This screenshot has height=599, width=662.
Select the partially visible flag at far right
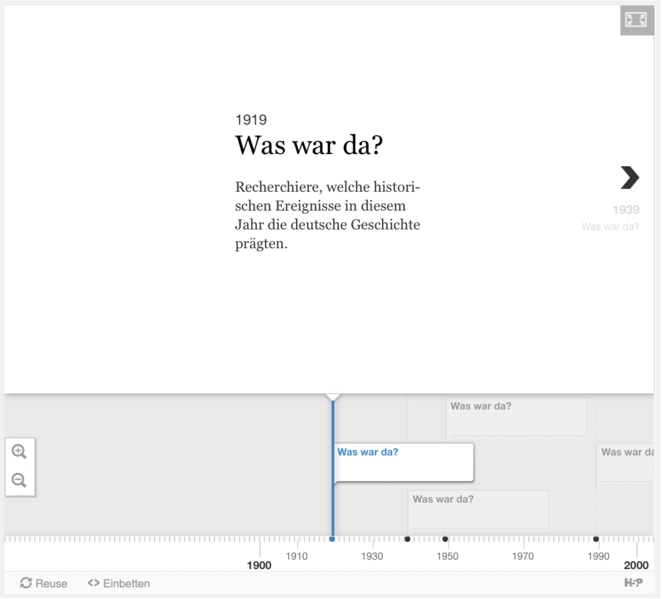(625, 462)
